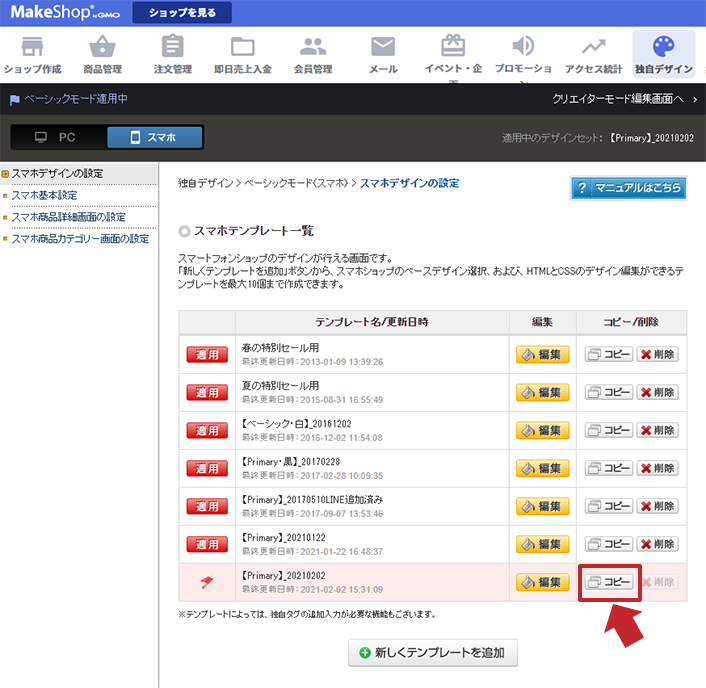706x688 pixels.
Task: Click ショップを見る button
Action: pyautogui.click(x=182, y=13)
